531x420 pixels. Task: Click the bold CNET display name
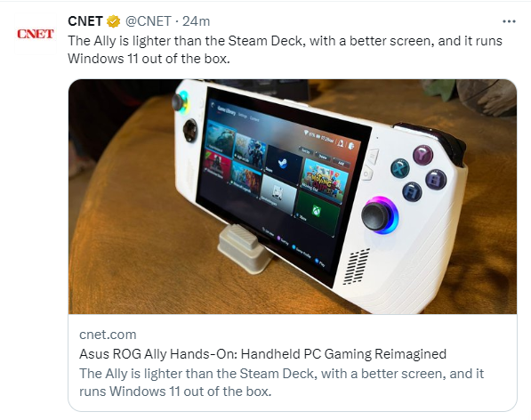[x=85, y=21]
